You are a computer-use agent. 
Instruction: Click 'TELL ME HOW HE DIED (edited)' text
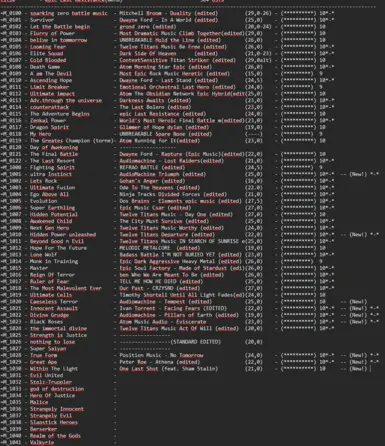[161, 281]
